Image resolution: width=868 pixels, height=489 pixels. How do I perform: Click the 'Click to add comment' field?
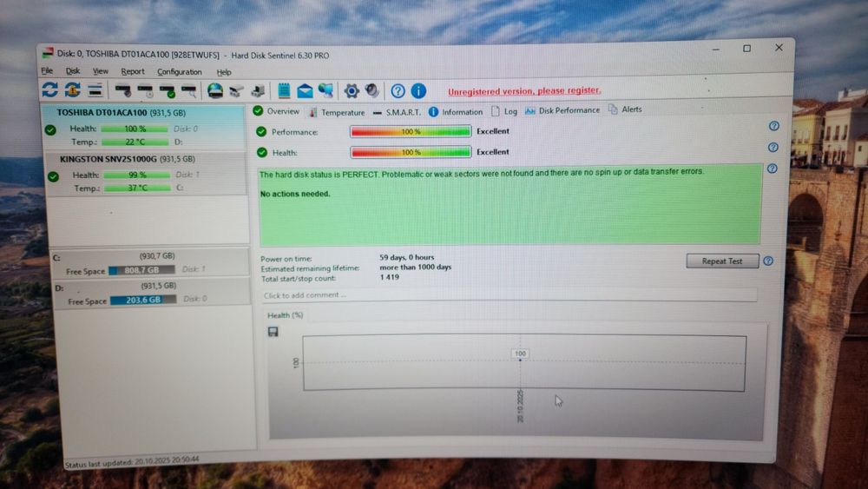510,294
